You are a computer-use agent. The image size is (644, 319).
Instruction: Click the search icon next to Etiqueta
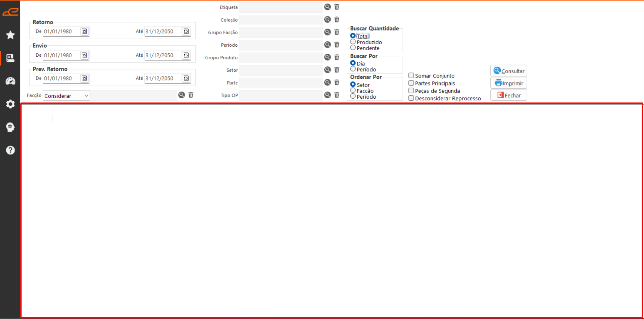click(x=327, y=7)
